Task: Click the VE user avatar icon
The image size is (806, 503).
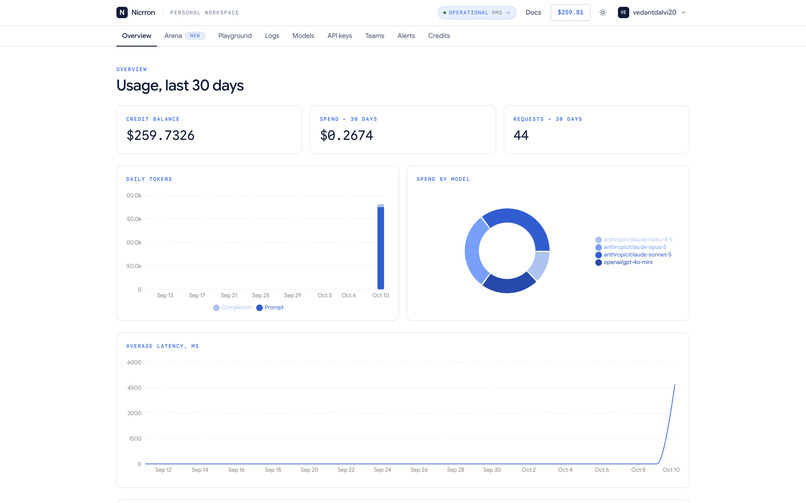Action: coord(623,12)
